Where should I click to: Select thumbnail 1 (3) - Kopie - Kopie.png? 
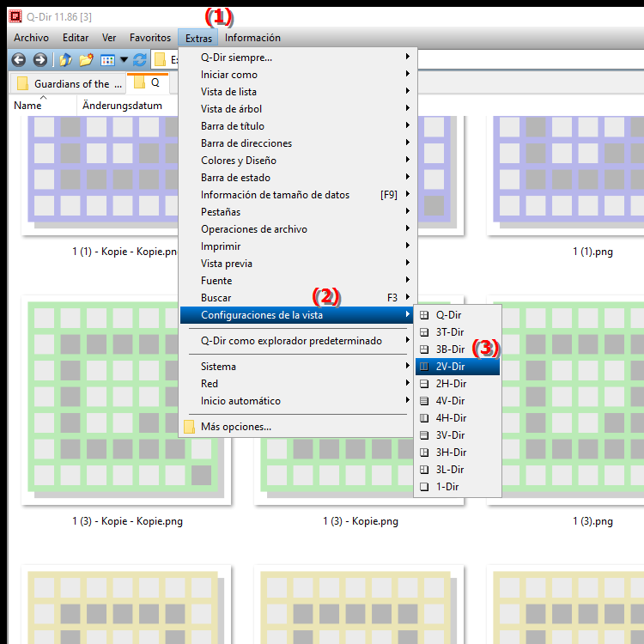126,400
